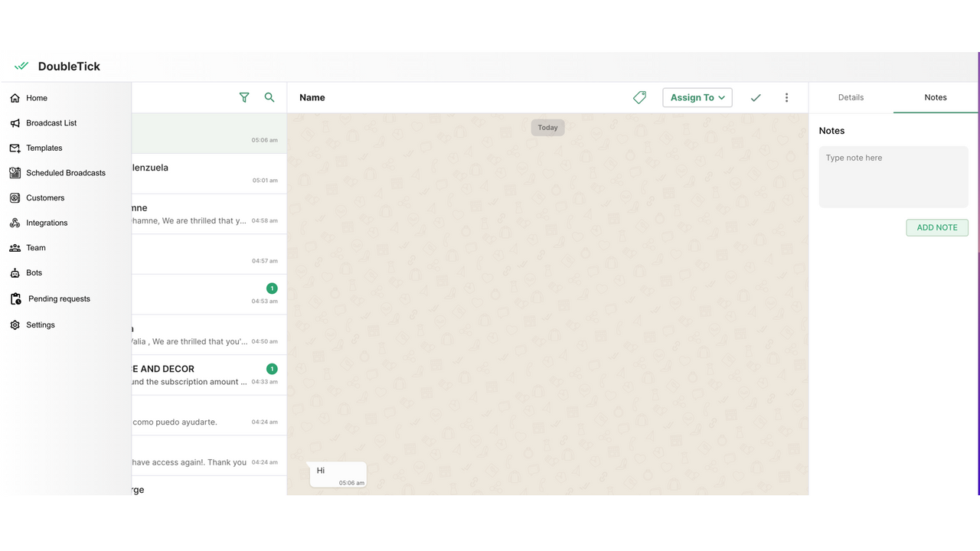The image size is (980, 551).
Task: Click the Bots robot icon
Action: coord(15,272)
